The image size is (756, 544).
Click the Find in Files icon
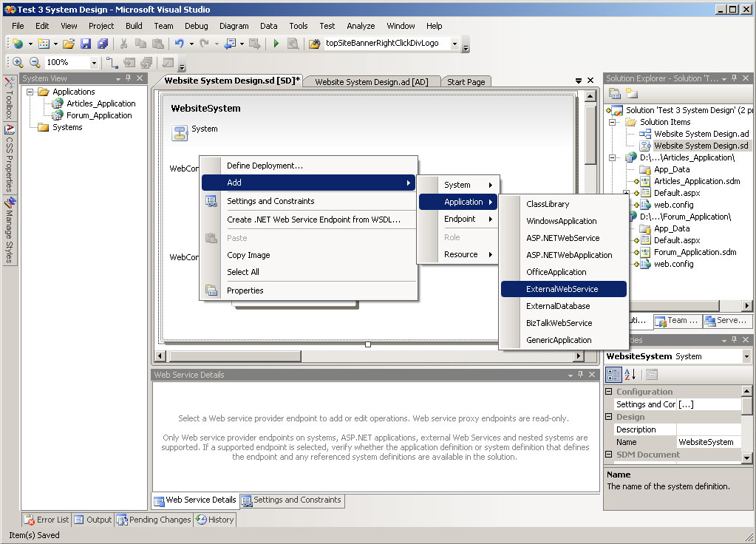[x=314, y=44]
